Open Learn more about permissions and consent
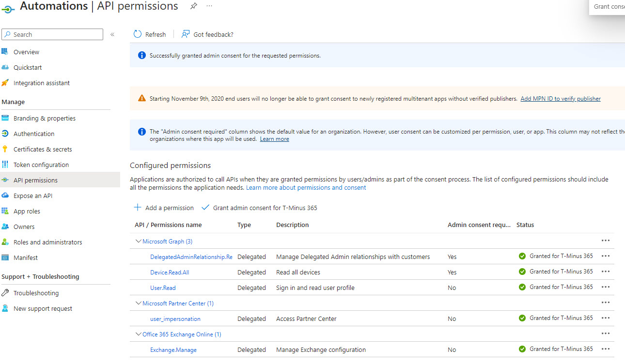Screen dimensions: 625x364 (x=306, y=187)
